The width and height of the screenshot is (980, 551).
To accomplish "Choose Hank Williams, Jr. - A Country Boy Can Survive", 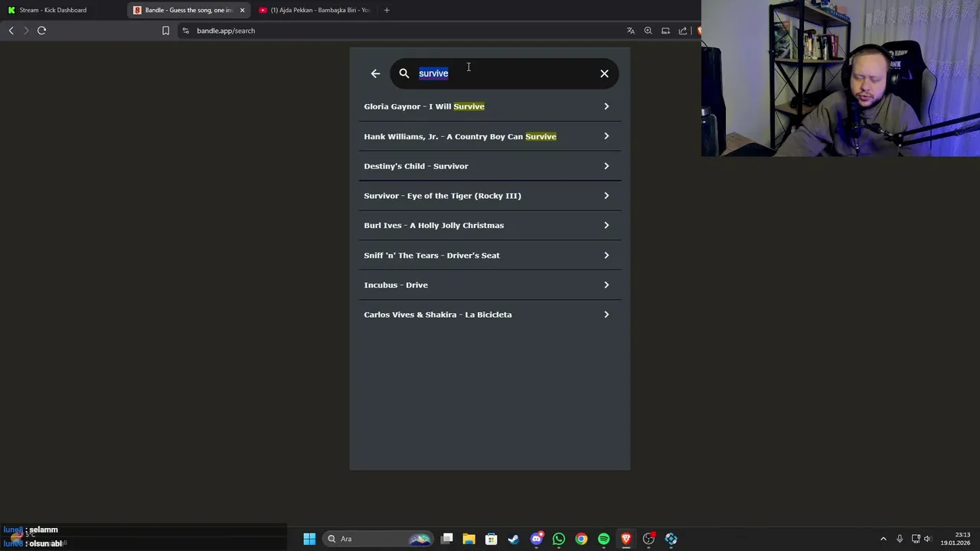I will [490, 136].
